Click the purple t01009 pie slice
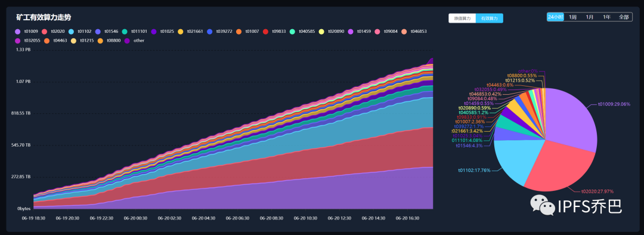 click(571, 119)
